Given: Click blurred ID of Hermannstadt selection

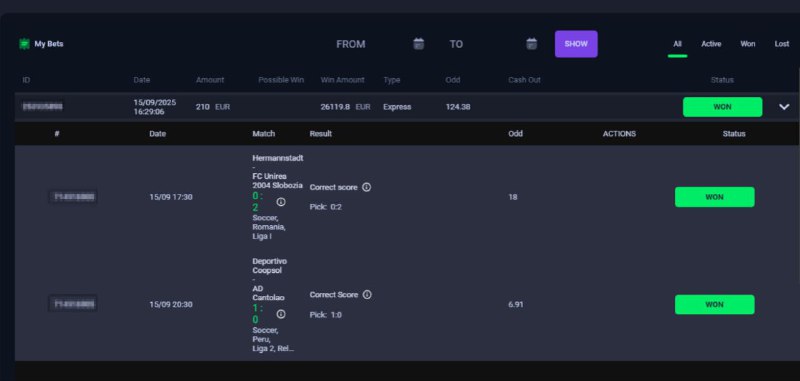Looking at the screenshot, I should point(73,197).
